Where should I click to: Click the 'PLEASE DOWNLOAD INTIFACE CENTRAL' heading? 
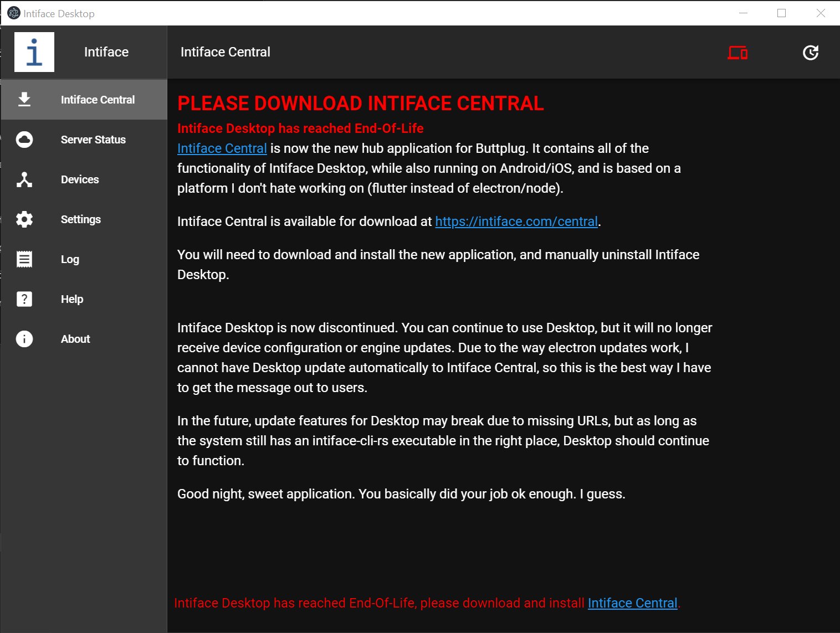coord(361,104)
